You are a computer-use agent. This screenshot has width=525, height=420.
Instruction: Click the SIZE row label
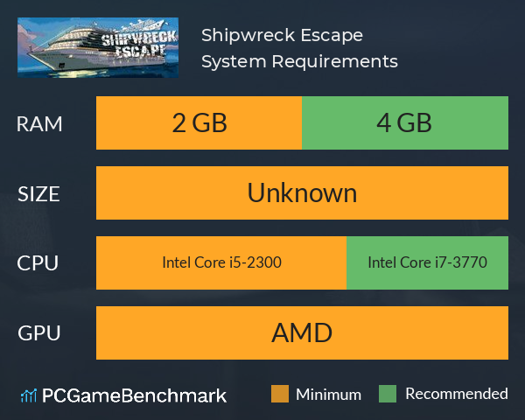(x=38, y=194)
